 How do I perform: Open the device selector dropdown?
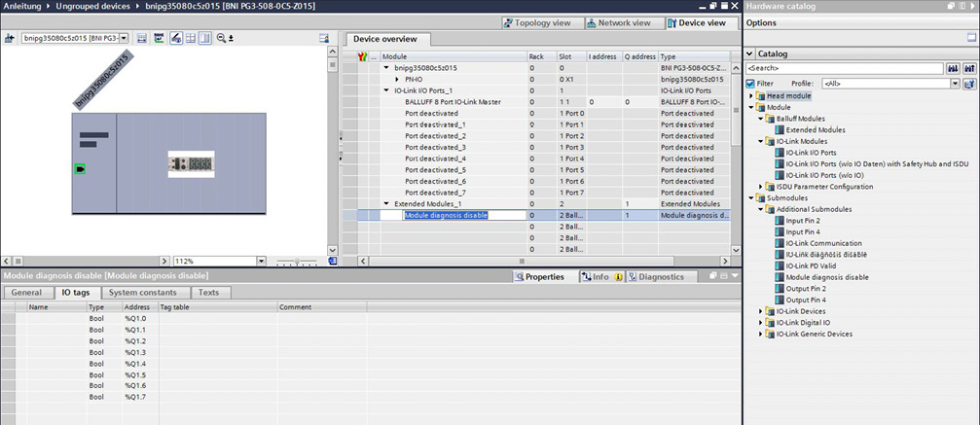pos(126,38)
